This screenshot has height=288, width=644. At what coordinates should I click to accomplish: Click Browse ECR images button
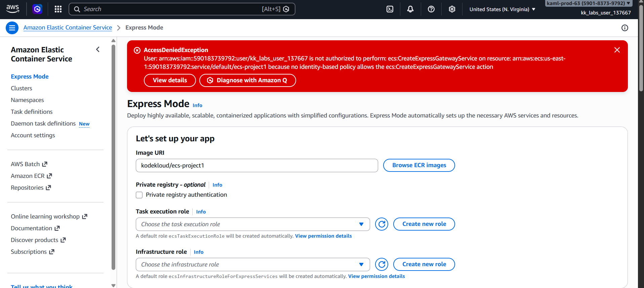coord(419,165)
